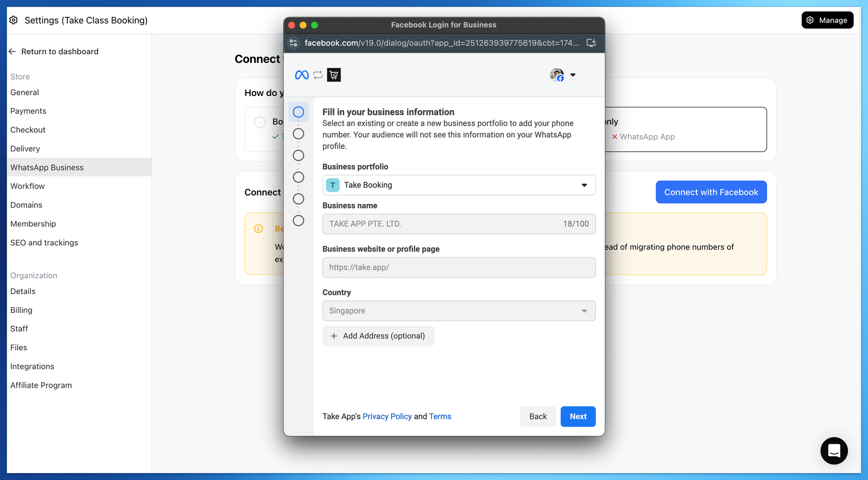This screenshot has height=480, width=868.
Task: Click the Manage button
Action: (827, 20)
